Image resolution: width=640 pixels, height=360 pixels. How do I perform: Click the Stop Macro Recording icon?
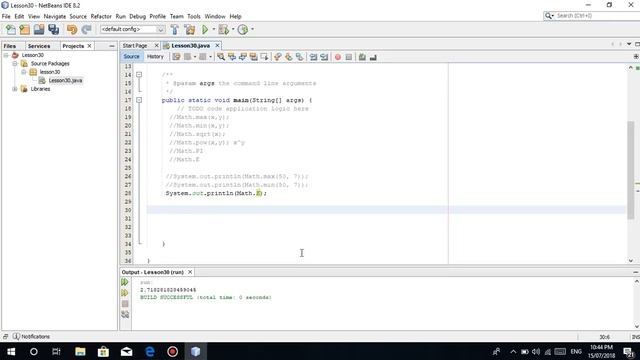click(x=349, y=57)
